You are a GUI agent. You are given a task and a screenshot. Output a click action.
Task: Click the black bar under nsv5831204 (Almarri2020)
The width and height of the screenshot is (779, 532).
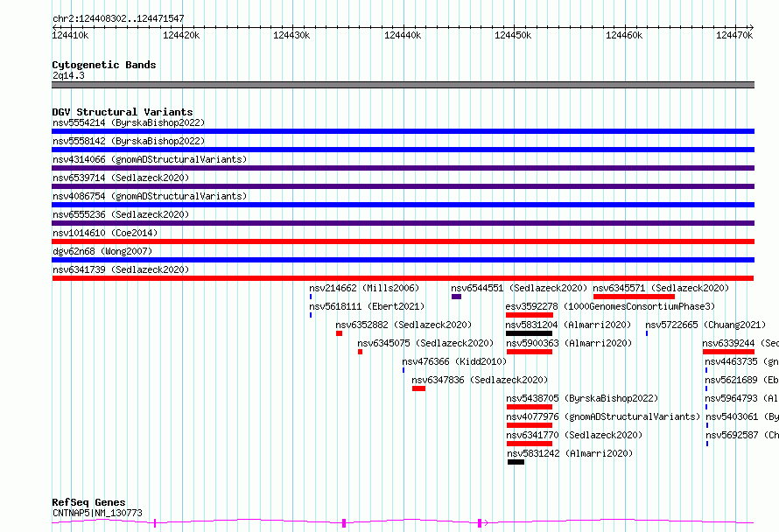point(529,333)
